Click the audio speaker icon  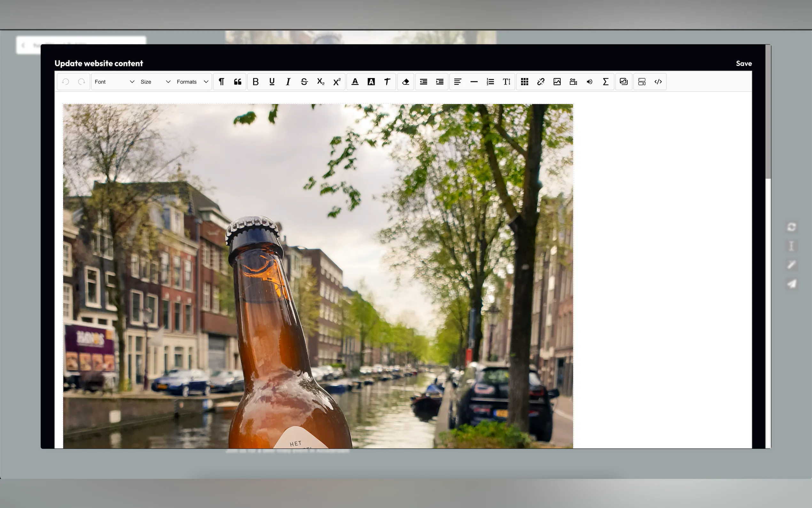point(589,82)
